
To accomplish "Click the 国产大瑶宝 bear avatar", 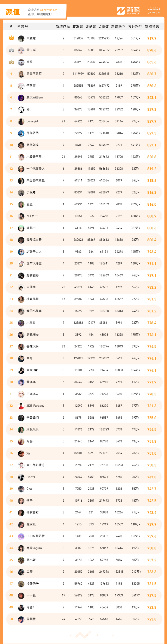I will (21, 264).
